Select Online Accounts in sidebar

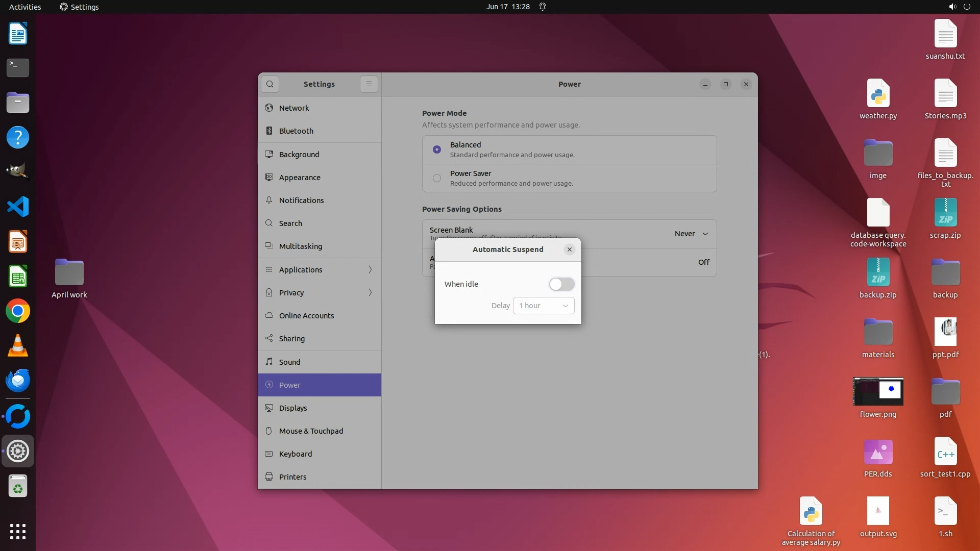pyautogui.click(x=306, y=316)
